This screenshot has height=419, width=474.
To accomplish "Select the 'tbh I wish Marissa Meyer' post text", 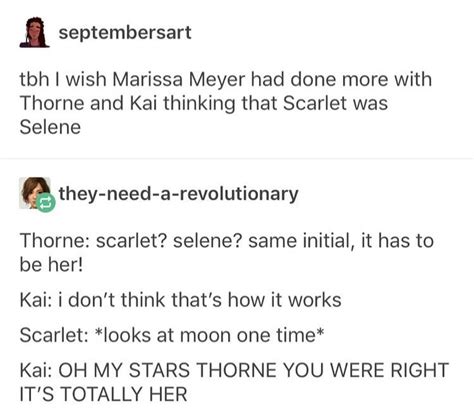I will pos(225,103).
